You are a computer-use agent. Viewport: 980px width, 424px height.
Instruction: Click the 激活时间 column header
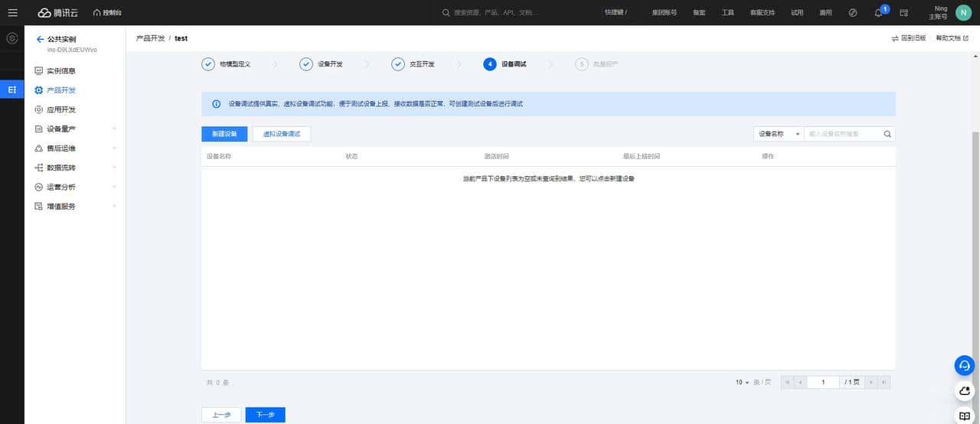tap(497, 156)
